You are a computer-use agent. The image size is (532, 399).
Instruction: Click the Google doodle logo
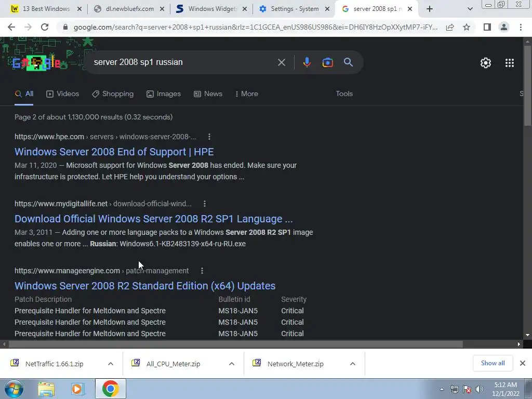[36, 63]
